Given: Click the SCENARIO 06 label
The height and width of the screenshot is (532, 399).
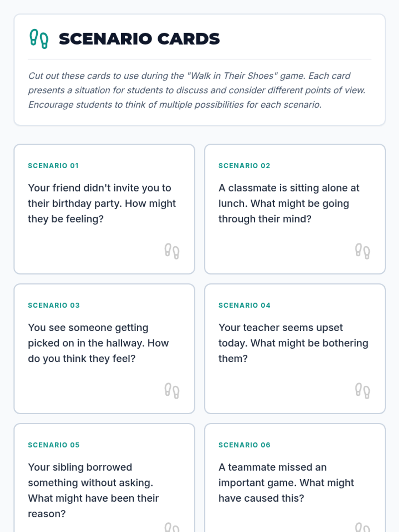Looking at the screenshot, I should pos(244,445).
